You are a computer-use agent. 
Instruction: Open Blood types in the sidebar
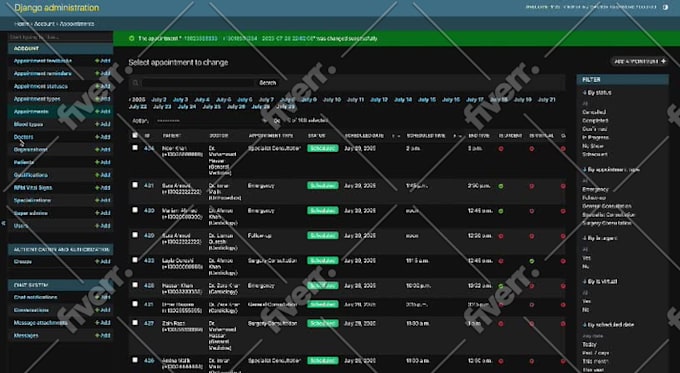pos(28,124)
